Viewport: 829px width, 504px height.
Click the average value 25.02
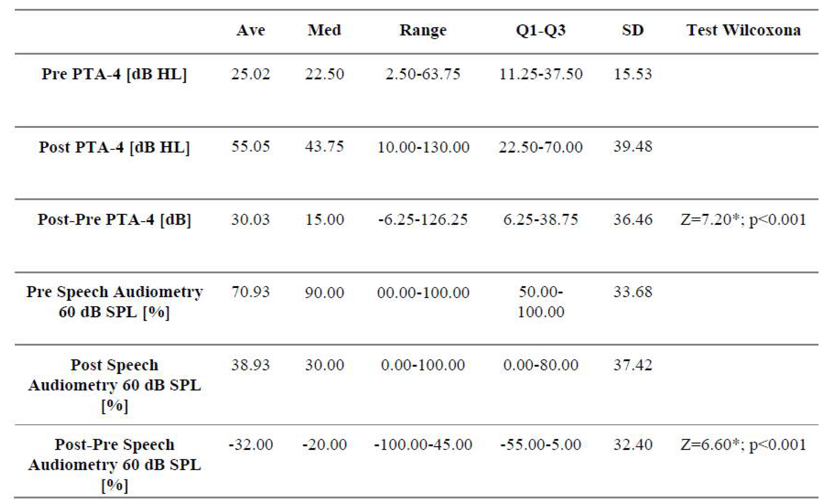250,74
